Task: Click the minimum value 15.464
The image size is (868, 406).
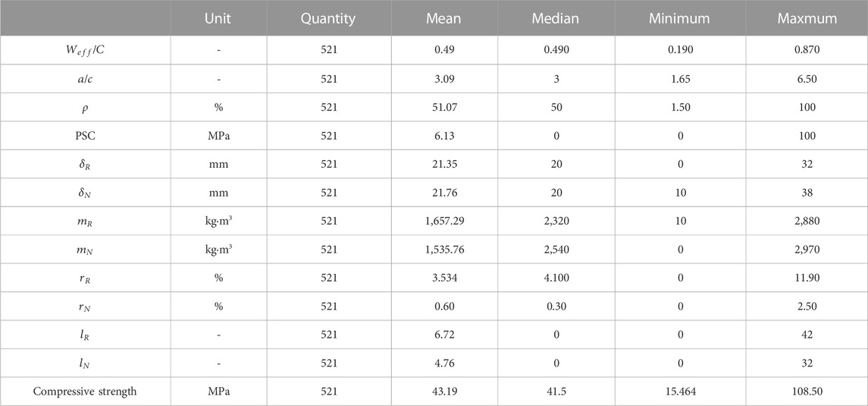Action: pyautogui.click(x=679, y=392)
